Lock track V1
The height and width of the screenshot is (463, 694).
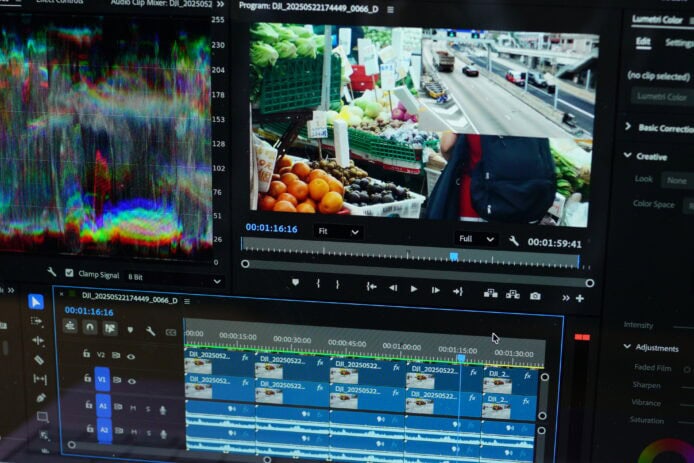(x=88, y=378)
